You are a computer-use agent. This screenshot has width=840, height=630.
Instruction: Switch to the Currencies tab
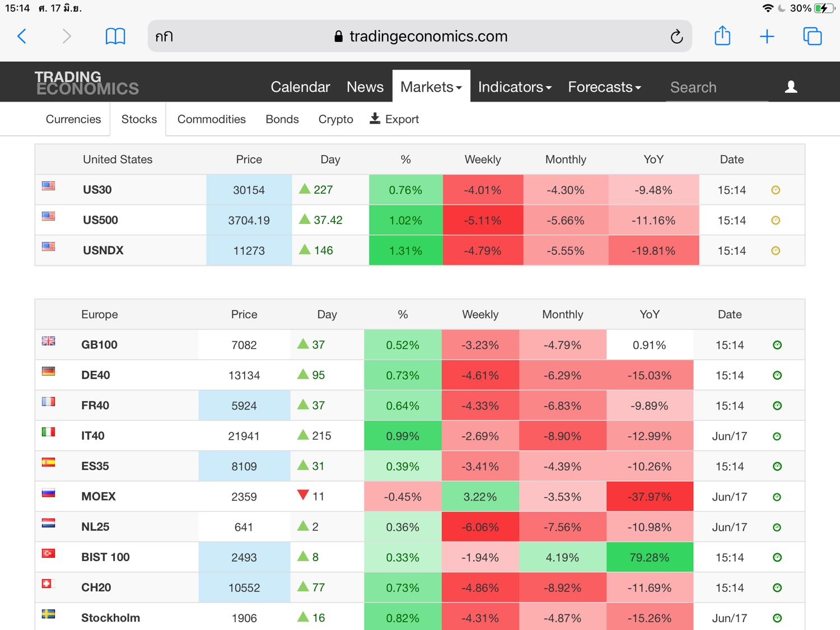73,119
